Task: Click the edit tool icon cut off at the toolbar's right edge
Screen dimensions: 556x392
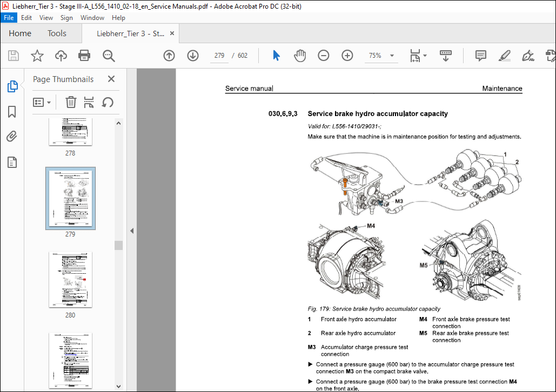Action: tap(551, 56)
